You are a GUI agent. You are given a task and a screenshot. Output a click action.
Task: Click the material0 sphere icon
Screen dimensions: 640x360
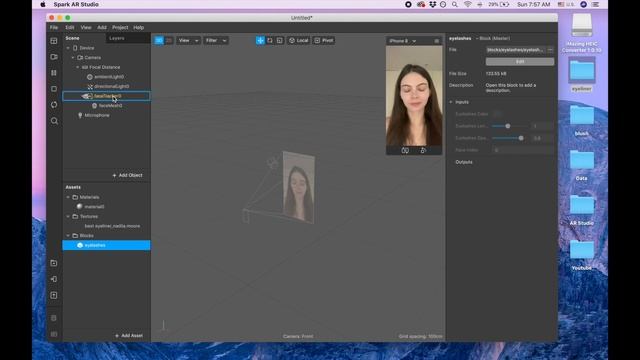(x=80, y=207)
